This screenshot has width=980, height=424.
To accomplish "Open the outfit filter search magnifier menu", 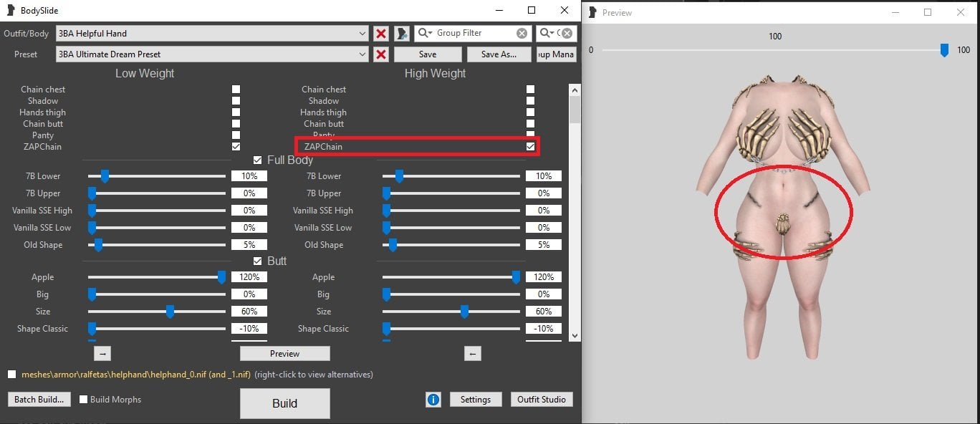I will (547, 33).
